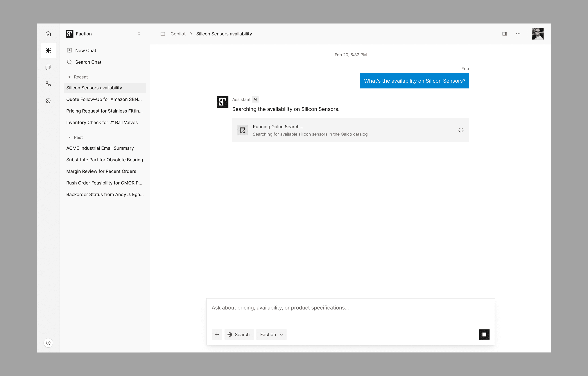Toggle the web Search option in composer
588x376 pixels.
(239, 335)
